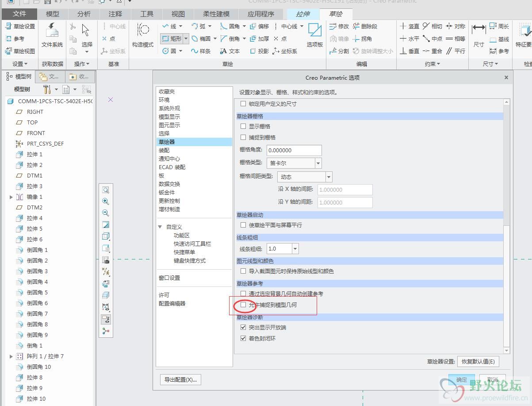This screenshot has width=532, height=406.
Task: Select the 偏移 offset tool
Action: [260, 27]
